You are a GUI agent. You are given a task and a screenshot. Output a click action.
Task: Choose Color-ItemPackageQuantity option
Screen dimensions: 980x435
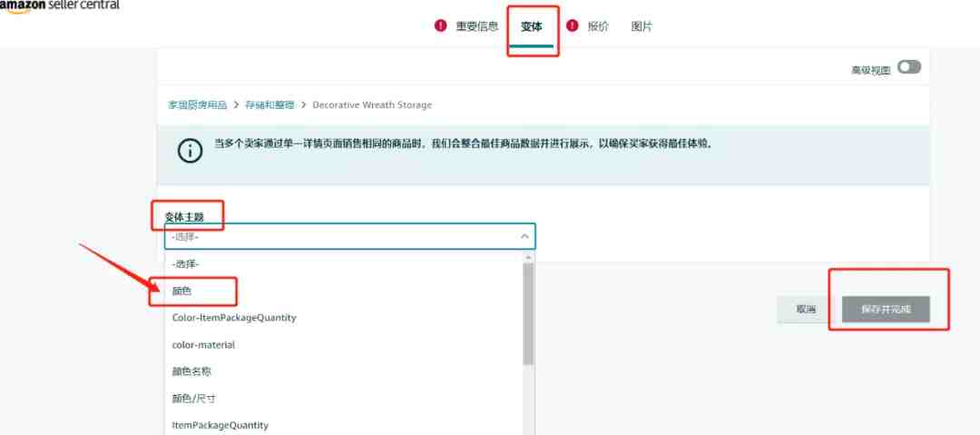pyautogui.click(x=343, y=318)
